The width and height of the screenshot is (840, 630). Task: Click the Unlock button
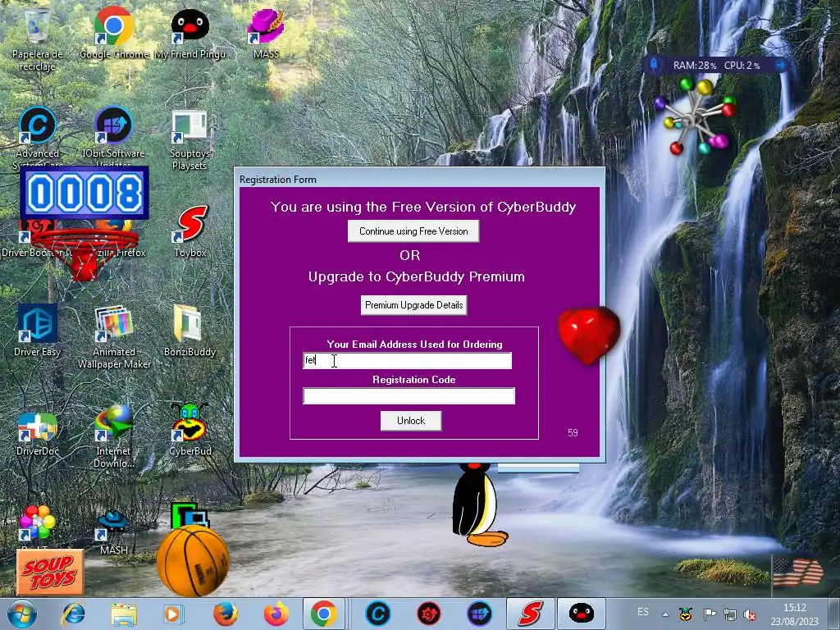[411, 421]
